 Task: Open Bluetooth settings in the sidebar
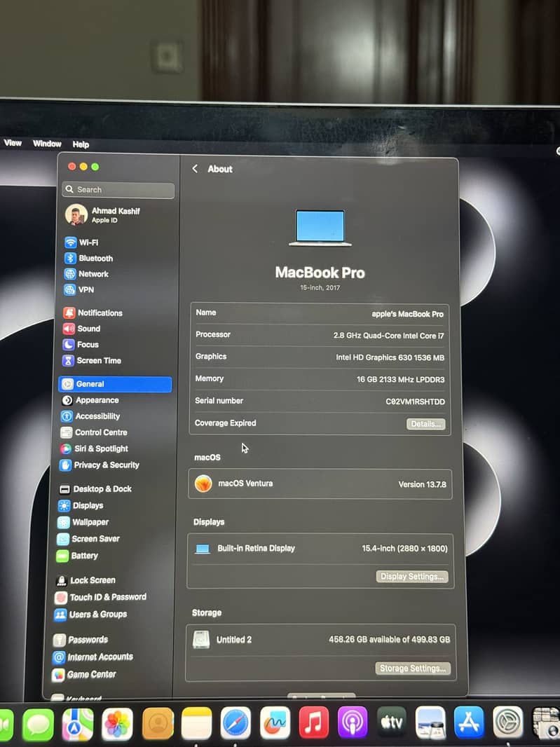88,258
